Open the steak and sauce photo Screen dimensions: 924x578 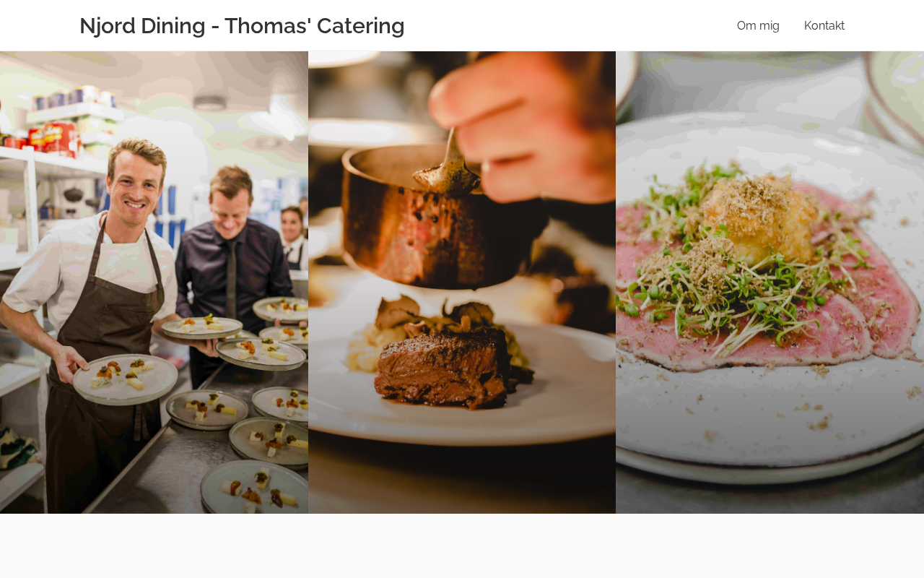[462, 282]
